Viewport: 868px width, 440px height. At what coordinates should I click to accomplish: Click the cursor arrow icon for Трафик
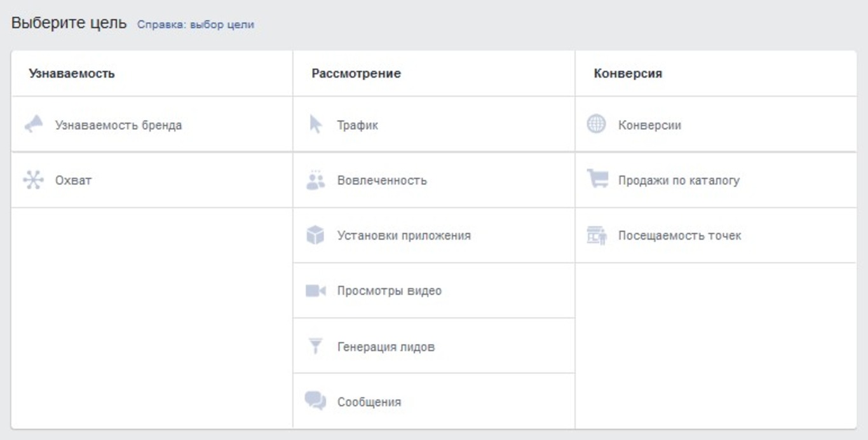coord(316,125)
